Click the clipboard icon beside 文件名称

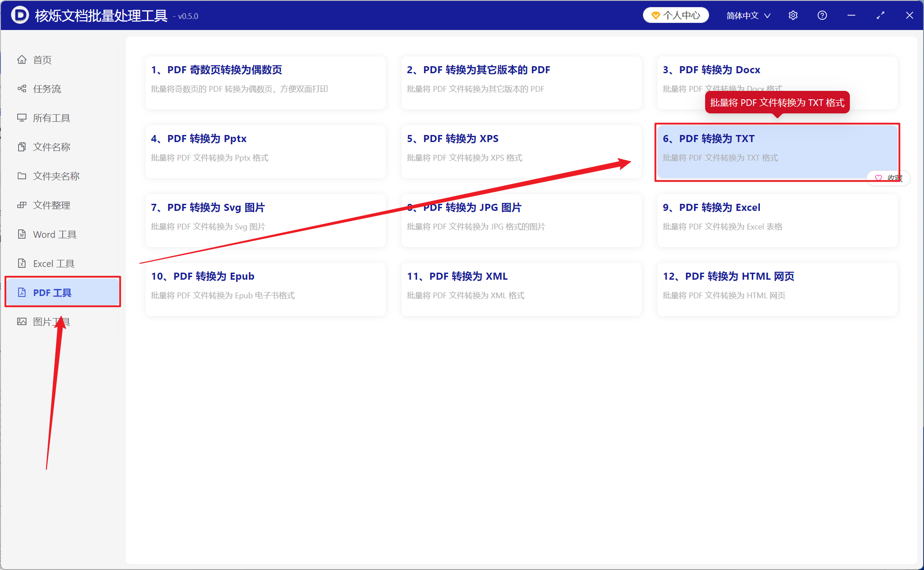tap(22, 147)
